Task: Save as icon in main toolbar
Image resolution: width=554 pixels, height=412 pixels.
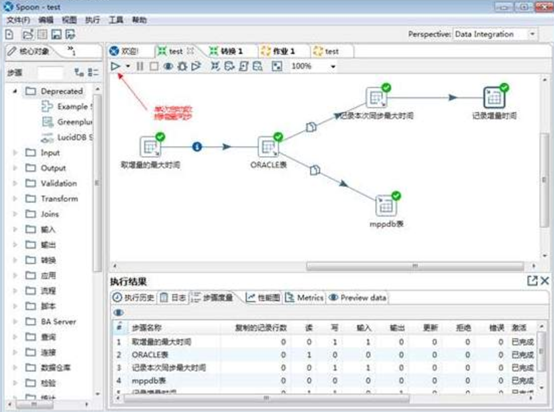Action: pyautogui.click(x=70, y=34)
